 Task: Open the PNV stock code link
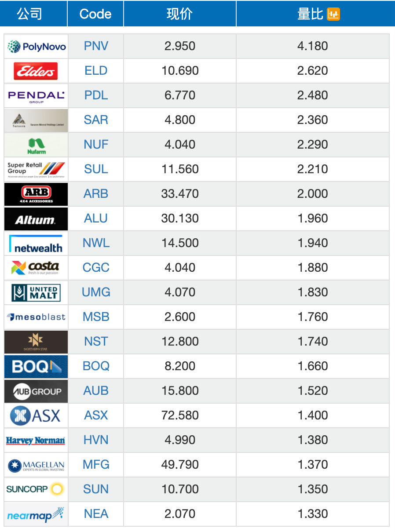[96, 46]
